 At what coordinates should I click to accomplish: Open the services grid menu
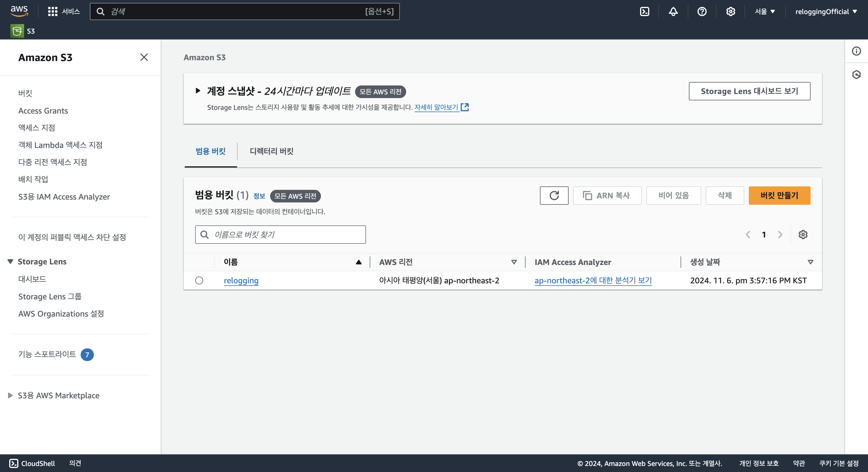pyautogui.click(x=53, y=11)
